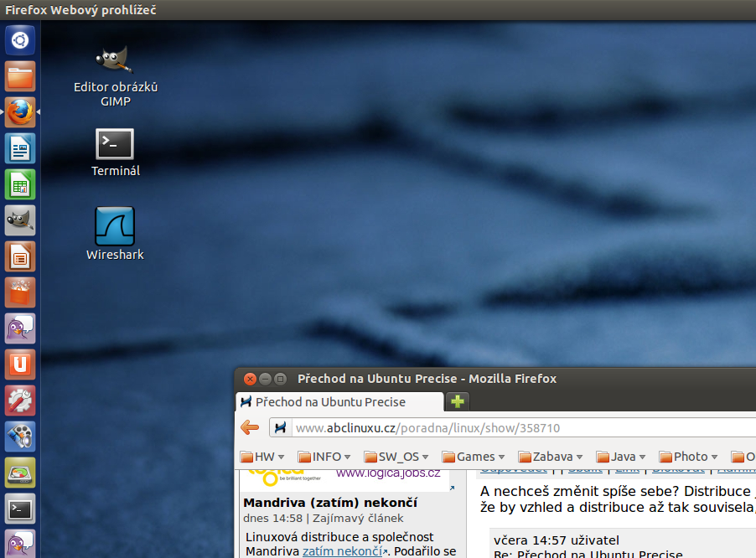Viewport: 756px width, 558px height.
Task: Open the Ubuntu Dash home launcher
Action: click(x=20, y=40)
